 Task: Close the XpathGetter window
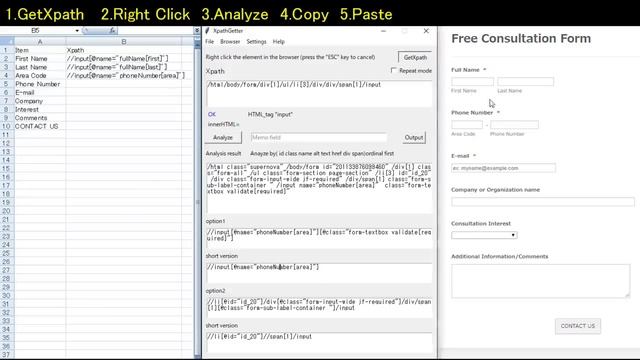tap(426, 31)
